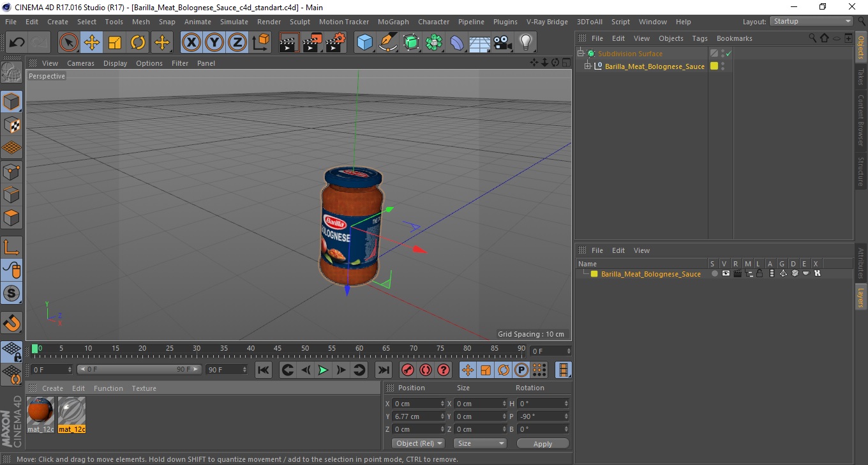Go to start of animation

[x=264, y=370]
